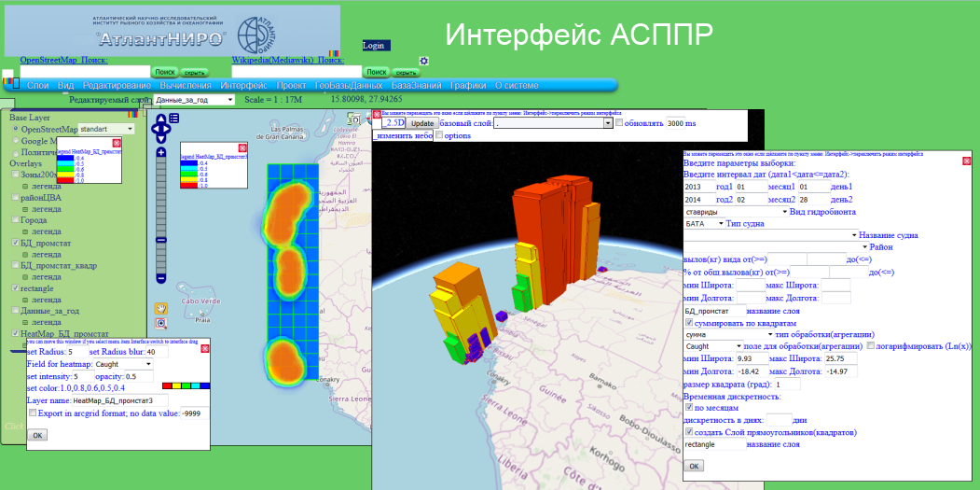Select the zoom box magnifier tool
The width and height of the screenshot is (980, 490).
pos(161,324)
